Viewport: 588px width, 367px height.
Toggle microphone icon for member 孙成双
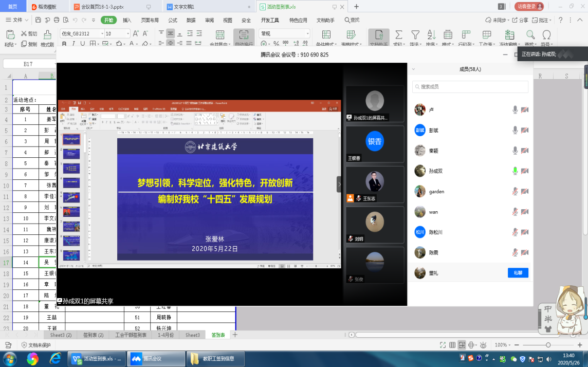coord(514,171)
